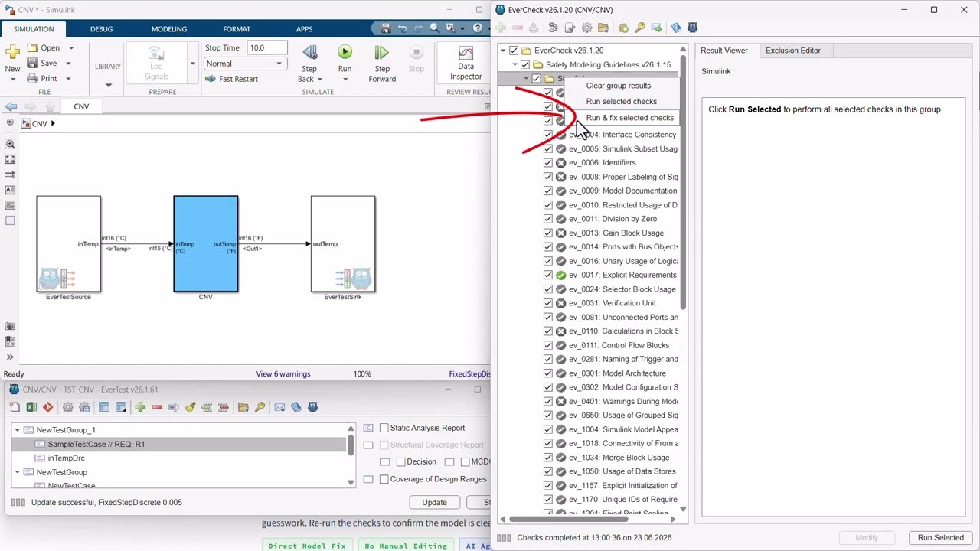Click the new document icon in EverTest toolbar
Viewport: 980px width, 551px height.
click(x=15, y=407)
